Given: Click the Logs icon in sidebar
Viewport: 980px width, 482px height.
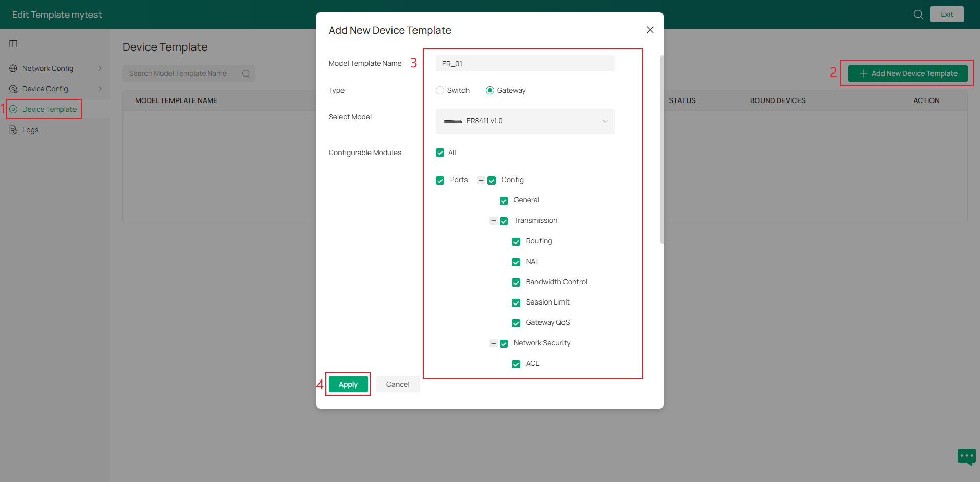Looking at the screenshot, I should point(13,130).
